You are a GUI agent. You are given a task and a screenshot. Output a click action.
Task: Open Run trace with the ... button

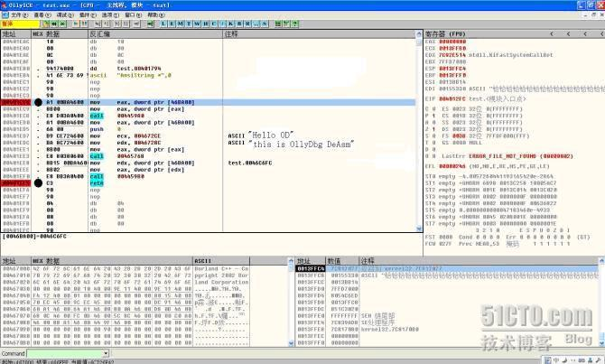click(x=256, y=23)
